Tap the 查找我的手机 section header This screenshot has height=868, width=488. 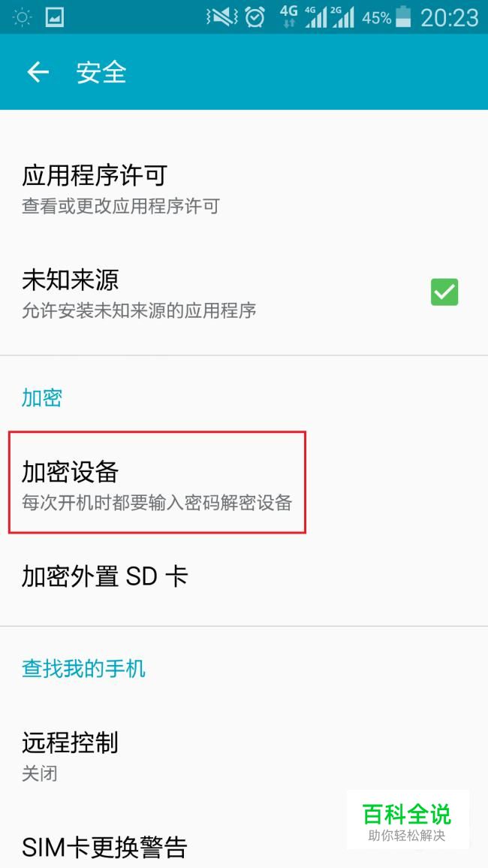(x=83, y=669)
